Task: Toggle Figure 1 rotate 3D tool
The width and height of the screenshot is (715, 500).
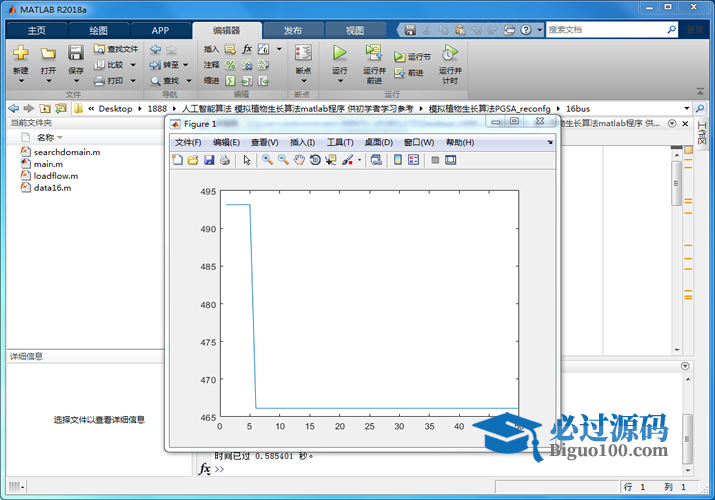Action: [315, 160]
